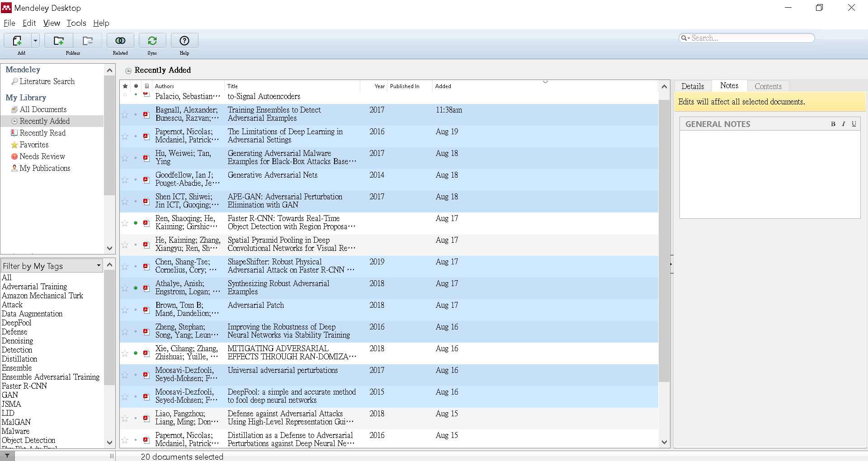The height and width of the screenshot is (461, 868).
Task: Open the Help menu
Action: [101, 23]
